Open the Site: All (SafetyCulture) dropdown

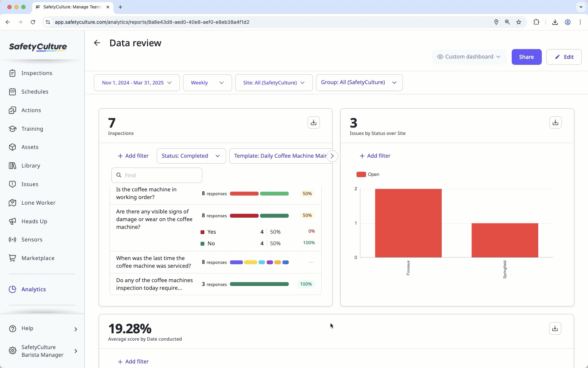pos(274,83)
